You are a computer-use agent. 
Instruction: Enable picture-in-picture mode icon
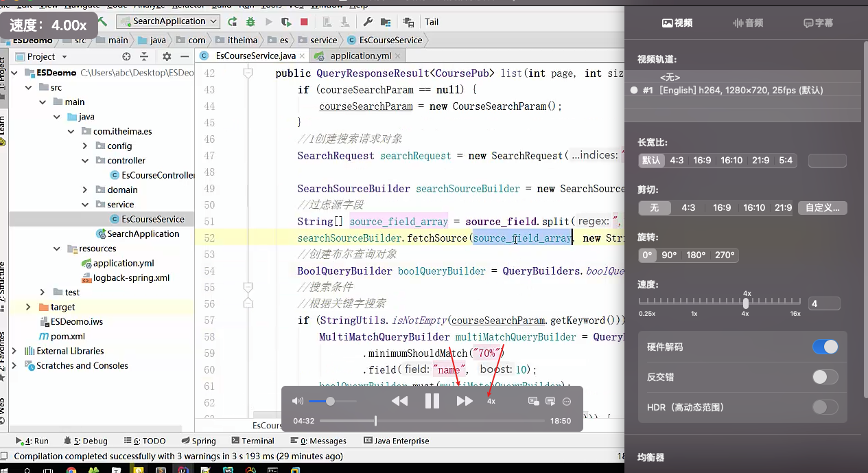click(x=533, y=401)
